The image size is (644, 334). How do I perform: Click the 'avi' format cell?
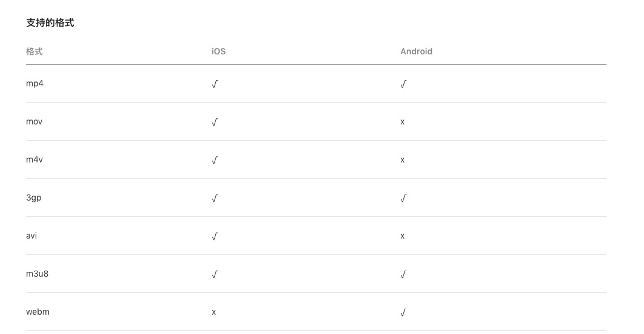coord(31,236)
